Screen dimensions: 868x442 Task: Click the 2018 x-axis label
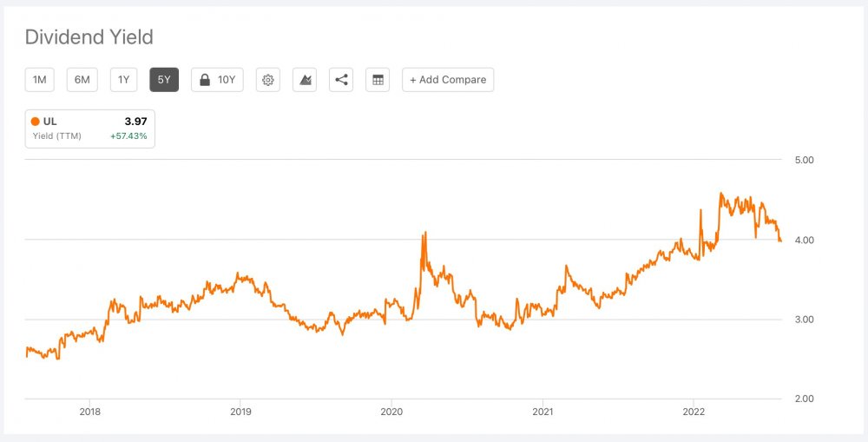[89, 411]
